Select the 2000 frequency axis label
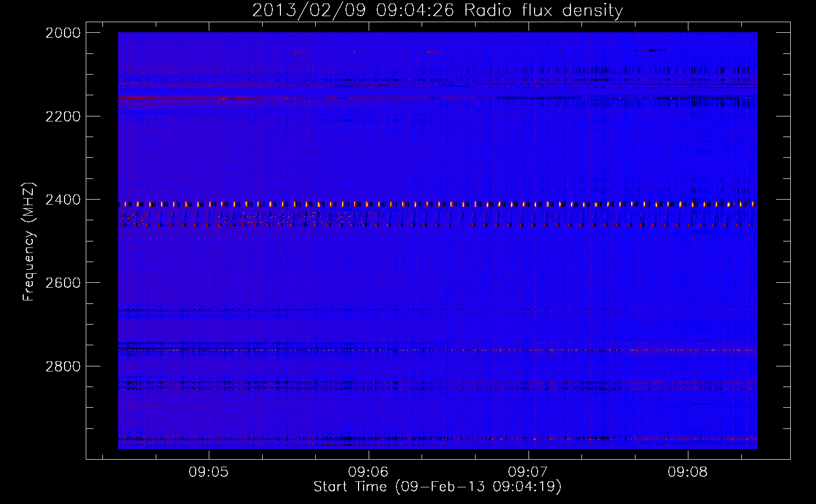 tap(63, 33)
